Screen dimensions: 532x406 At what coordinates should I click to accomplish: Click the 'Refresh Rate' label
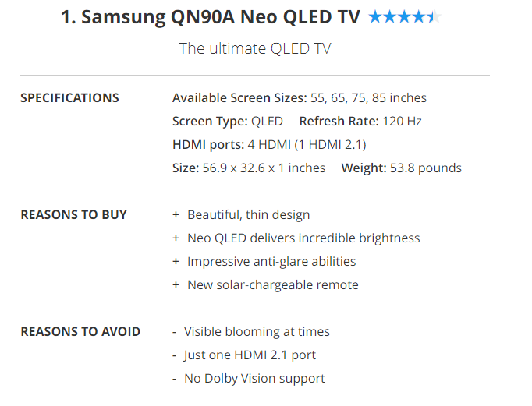pyautogui.click(x=339, y=122)
